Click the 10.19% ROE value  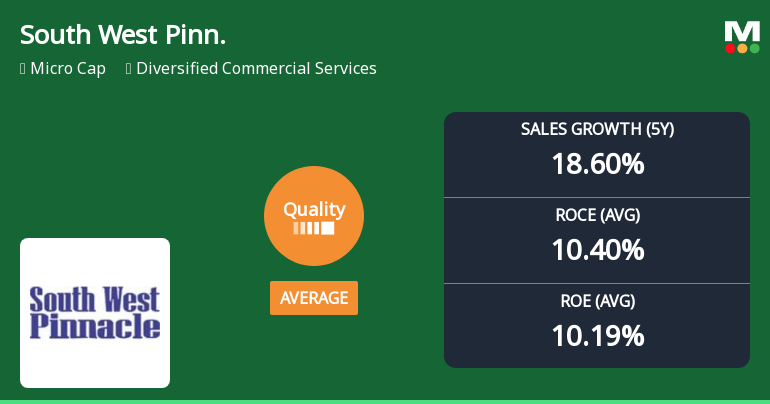(598, 336)
